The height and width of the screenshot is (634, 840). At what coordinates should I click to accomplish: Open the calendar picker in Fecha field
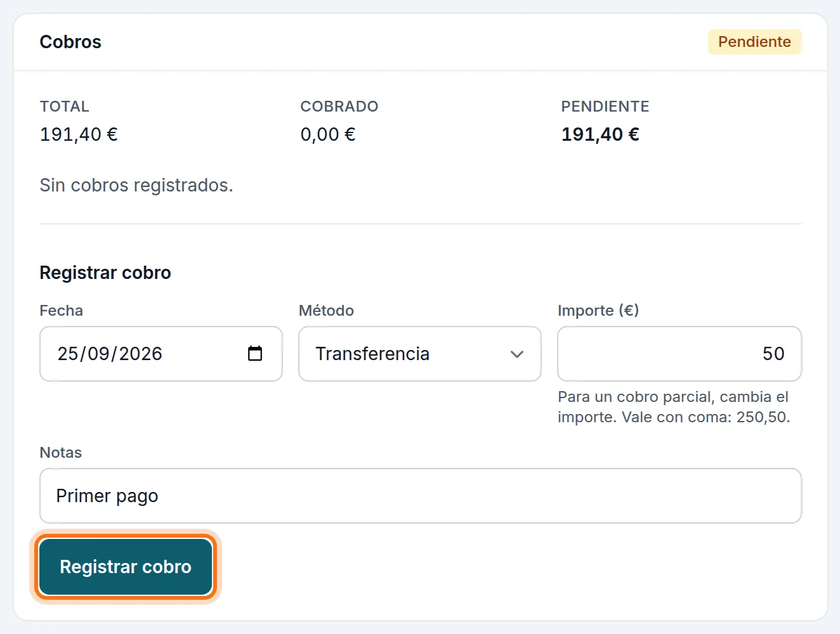255,353
